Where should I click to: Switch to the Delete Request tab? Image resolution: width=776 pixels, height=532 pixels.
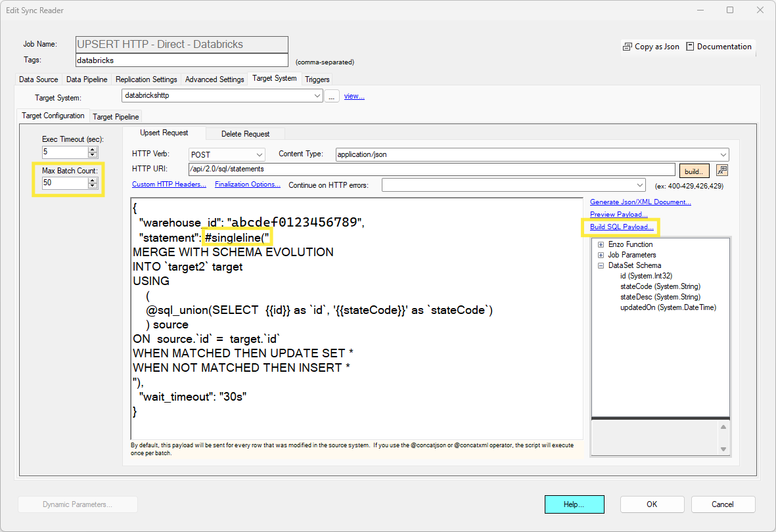(x=246, y=133)
